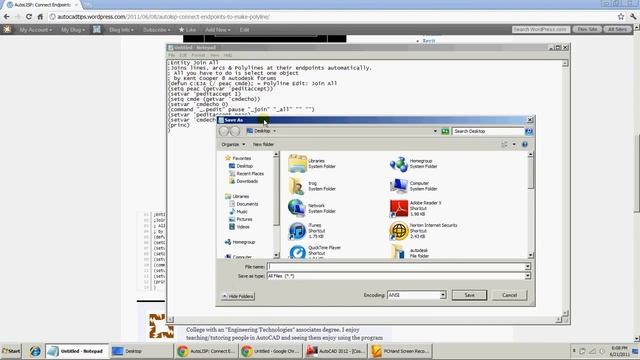Select the Norton Internet Security shortcut icon
Image resolution: width=640 pixels, height=360 pixels.
[398, 231]
